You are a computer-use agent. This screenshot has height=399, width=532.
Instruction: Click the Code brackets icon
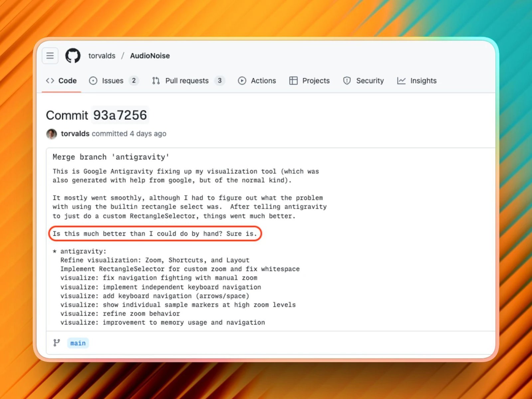(x=50, y=80)
